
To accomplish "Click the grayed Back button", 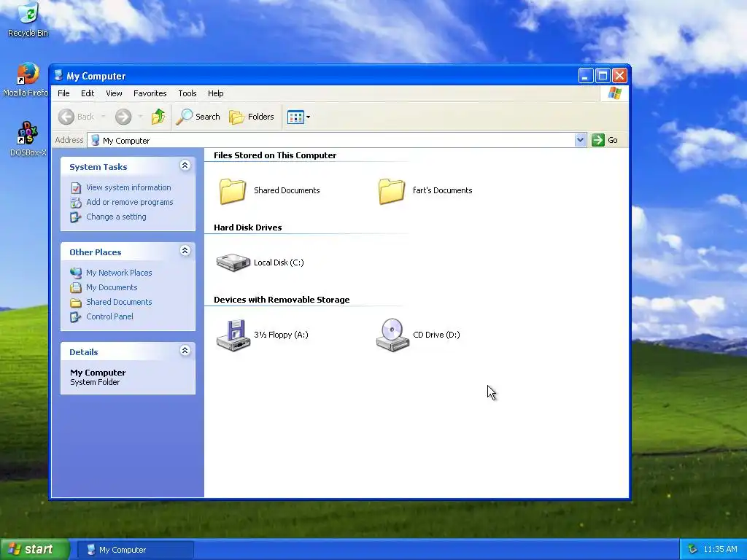I will pyautogui.click(x=76, y=117).
